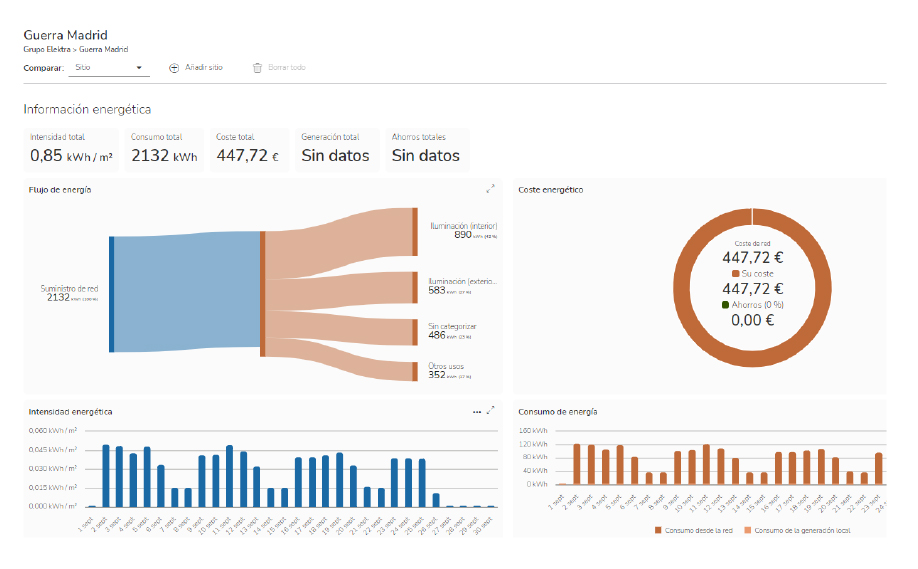This screenshot has height=569, width=918.
Task: Open the Comparar Sitio dropdown
Action: 109,68
